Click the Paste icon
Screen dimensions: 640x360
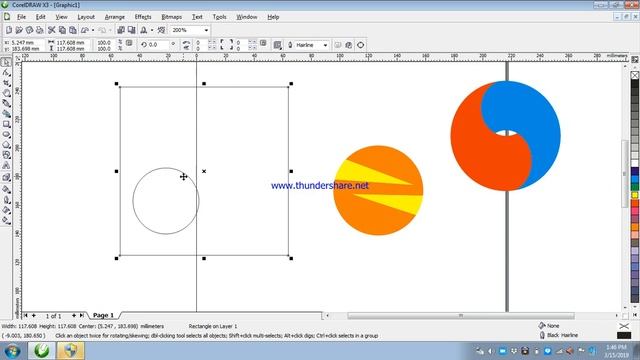click(x=72, y=30)
